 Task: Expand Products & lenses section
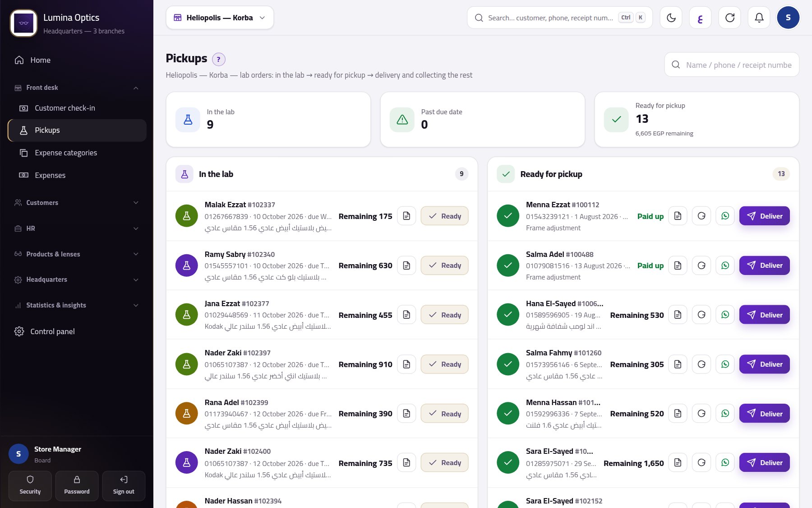pyautogui.click(x=77, y=254)
